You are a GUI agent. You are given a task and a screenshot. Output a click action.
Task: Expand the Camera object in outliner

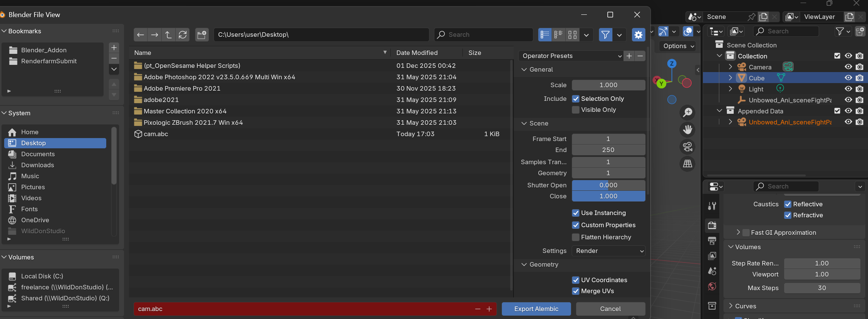(730, 67)
